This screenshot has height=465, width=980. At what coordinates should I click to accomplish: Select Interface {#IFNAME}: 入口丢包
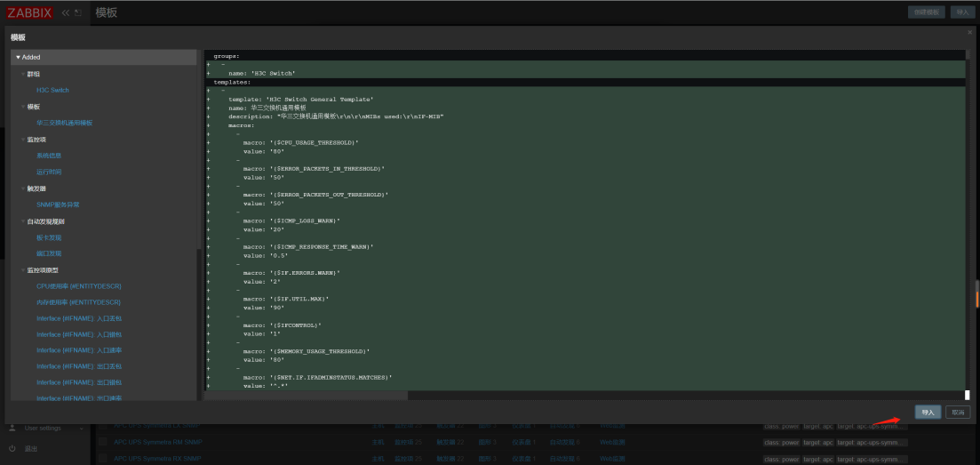(x=79, y=318)
